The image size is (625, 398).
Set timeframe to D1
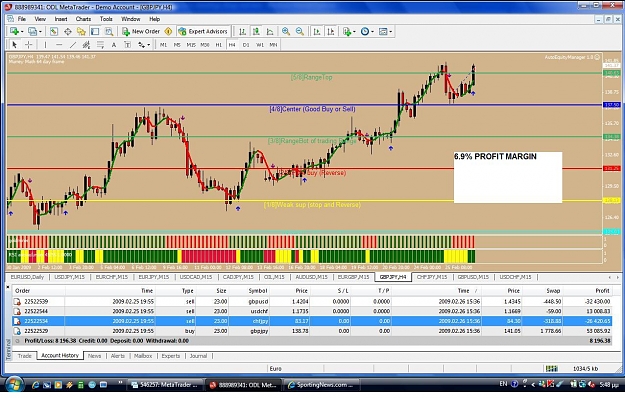click(x=246, y=45)
